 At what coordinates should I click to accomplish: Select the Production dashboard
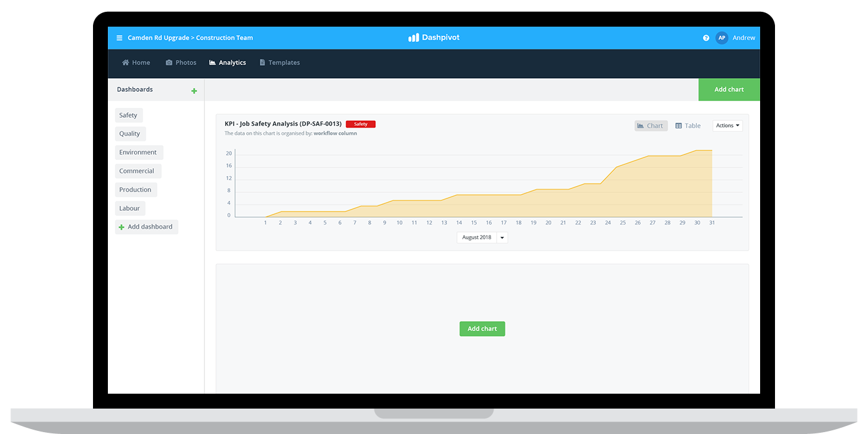136,190
